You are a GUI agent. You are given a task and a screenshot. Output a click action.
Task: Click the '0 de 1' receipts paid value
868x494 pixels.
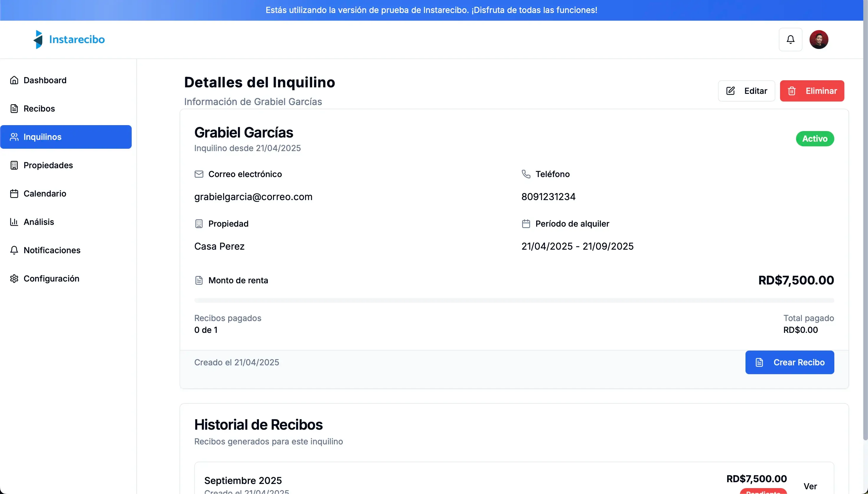click(x=205, y=330)
